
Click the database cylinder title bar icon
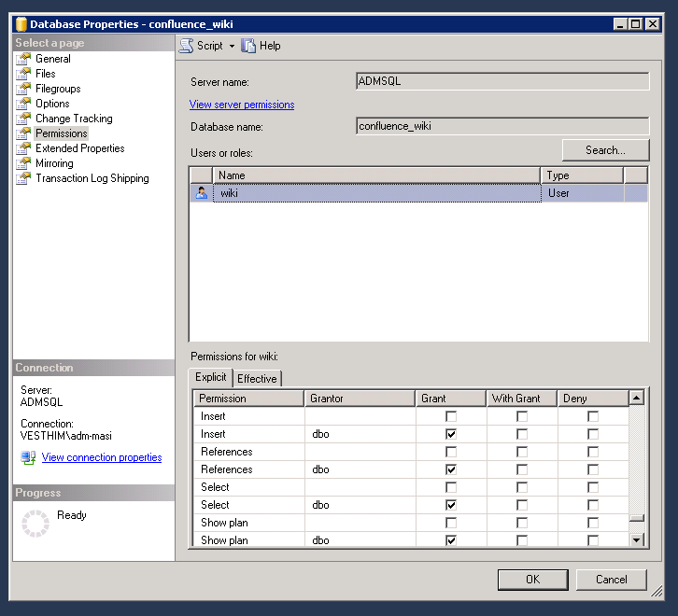(21, 24)
